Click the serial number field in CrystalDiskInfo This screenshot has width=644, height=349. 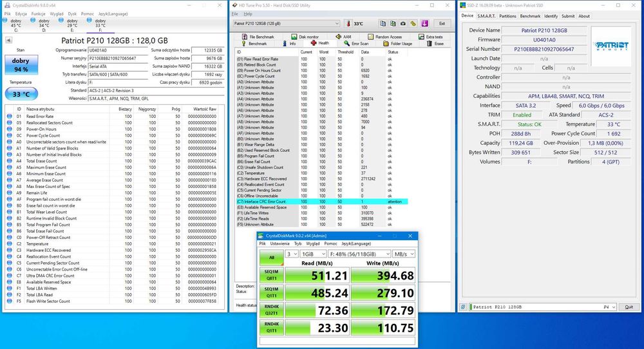[118, 59]
